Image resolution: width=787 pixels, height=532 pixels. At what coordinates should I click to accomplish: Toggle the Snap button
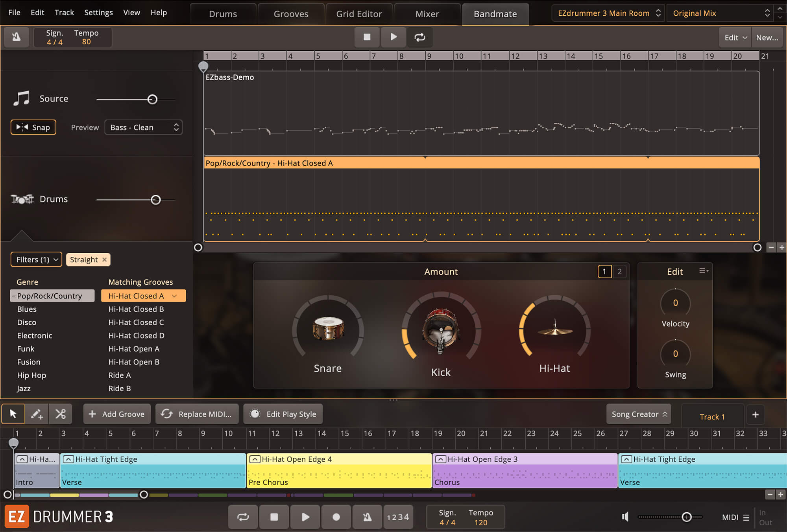pos(33,127)
